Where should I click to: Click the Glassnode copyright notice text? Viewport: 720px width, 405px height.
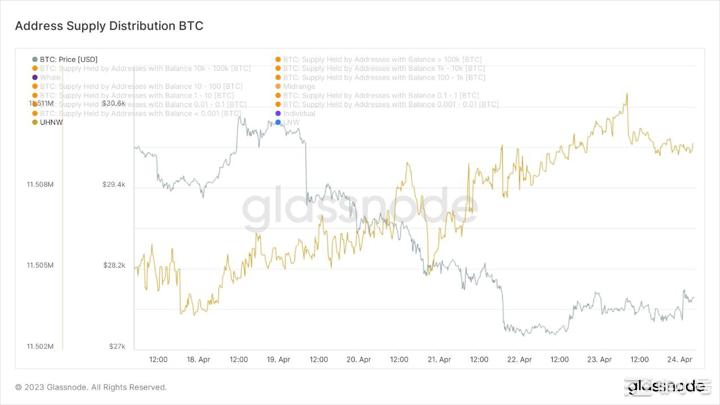(91, 387)
